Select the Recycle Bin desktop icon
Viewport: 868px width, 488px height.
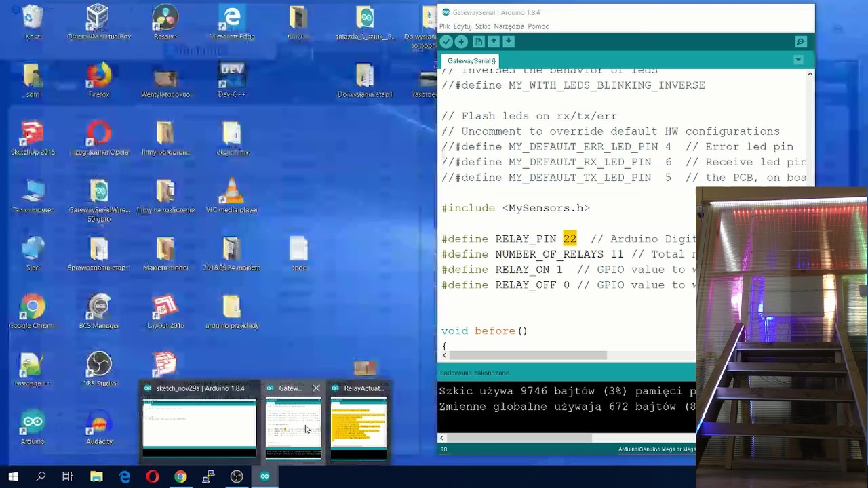[33, 22]
